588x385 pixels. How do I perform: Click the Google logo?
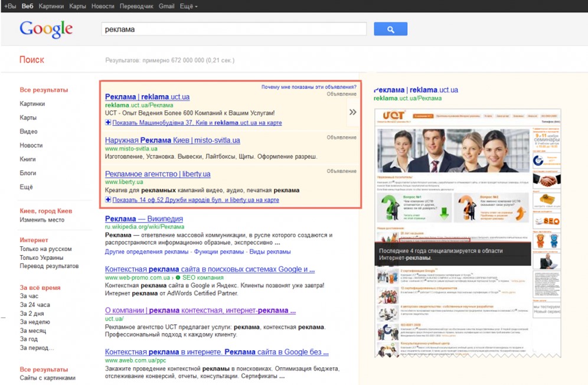tap(45, 29)
